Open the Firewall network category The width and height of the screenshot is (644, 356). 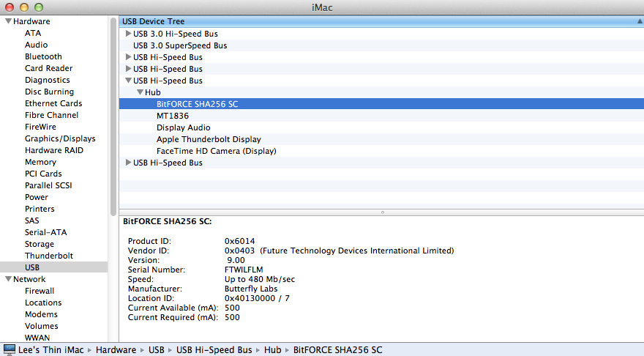point(40,291)
